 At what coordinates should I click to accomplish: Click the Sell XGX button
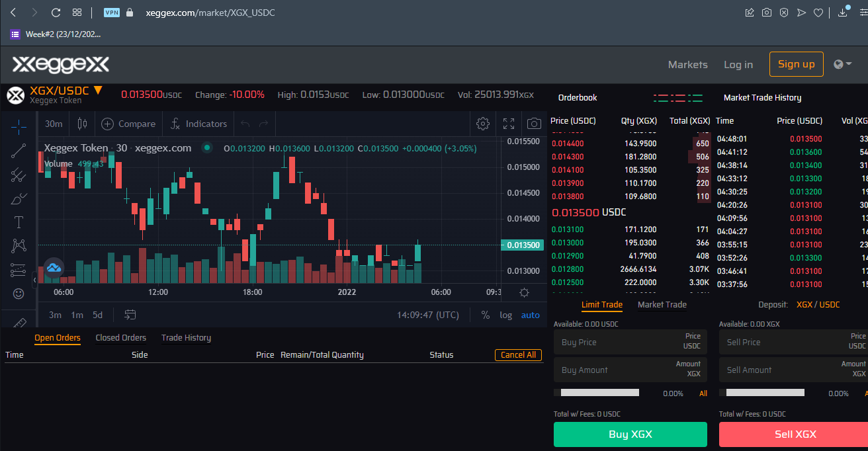793,434
